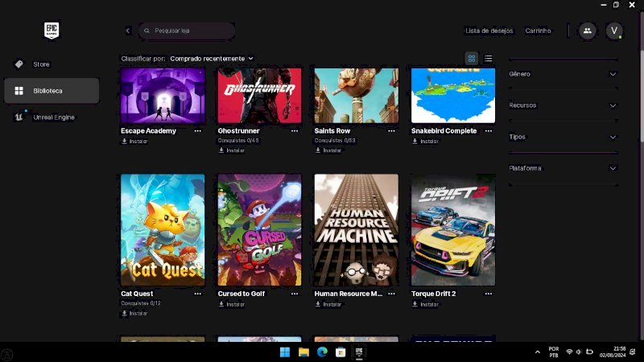644x362 pixels.
Task: Open Human Resource Machine more options menu
Action: click(x=391, y=294)
